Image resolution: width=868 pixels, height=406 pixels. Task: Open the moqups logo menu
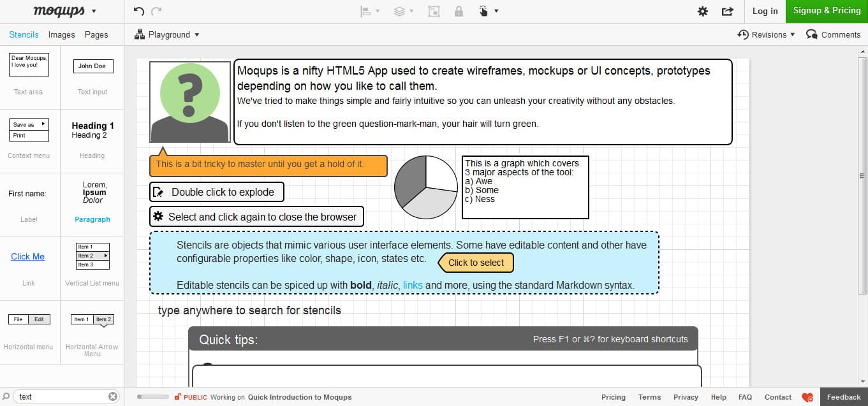coord(64,11)
